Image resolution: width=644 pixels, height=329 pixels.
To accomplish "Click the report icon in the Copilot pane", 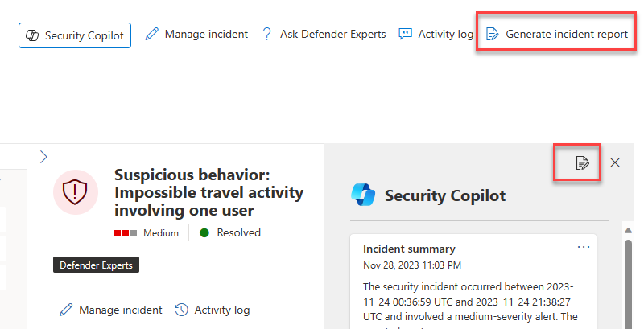I will [582, 162].
